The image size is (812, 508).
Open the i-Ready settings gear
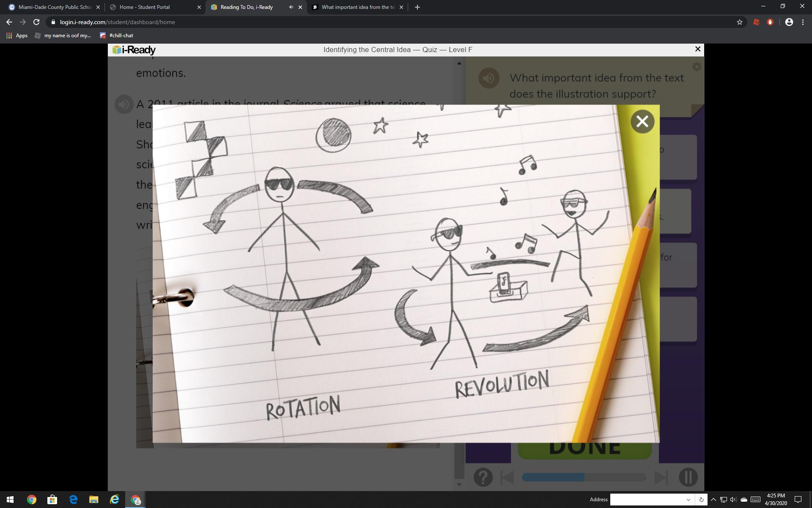coord(696,67)
